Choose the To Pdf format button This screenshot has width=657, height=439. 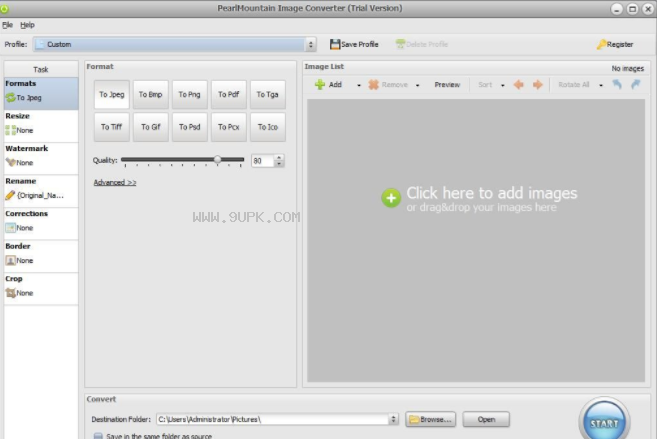(228, 95)
